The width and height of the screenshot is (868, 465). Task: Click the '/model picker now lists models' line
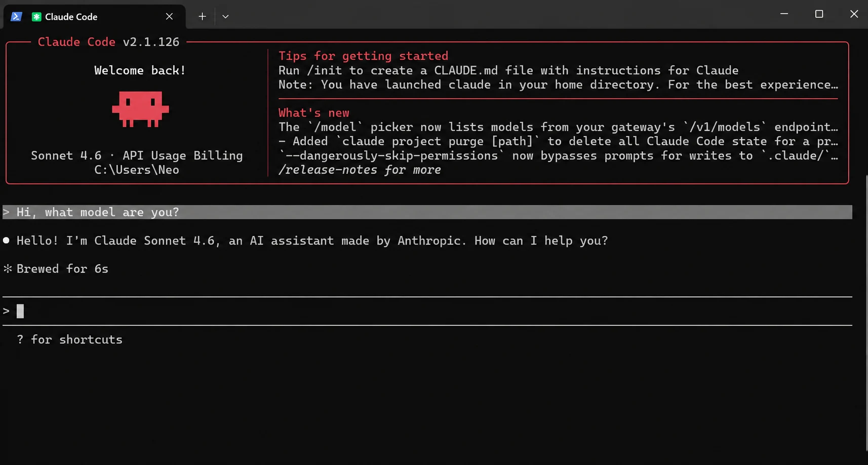click(x=558, y=127)
